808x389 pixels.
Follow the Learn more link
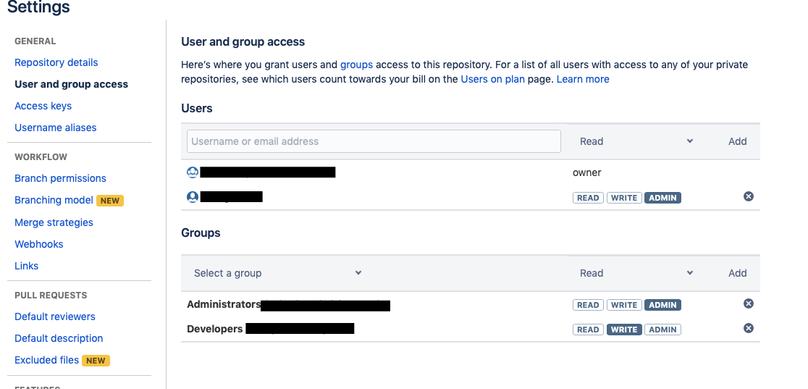pos(583,79)
